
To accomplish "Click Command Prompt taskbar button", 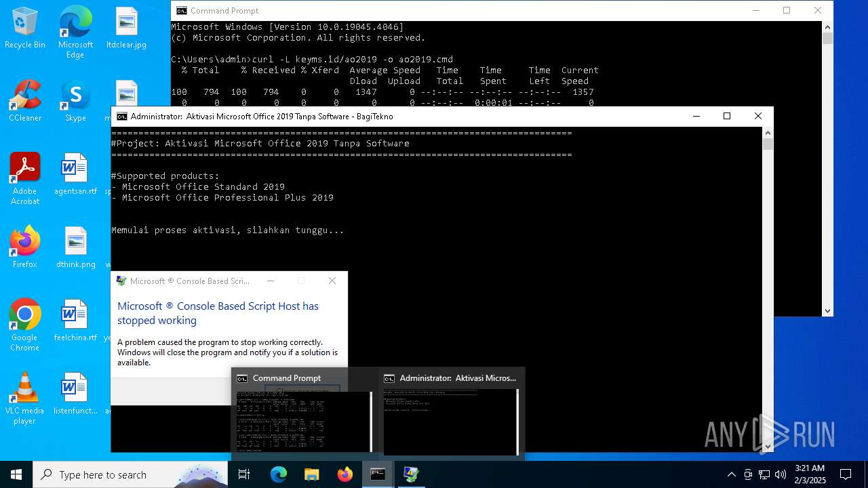I will (x=378, y=474).
